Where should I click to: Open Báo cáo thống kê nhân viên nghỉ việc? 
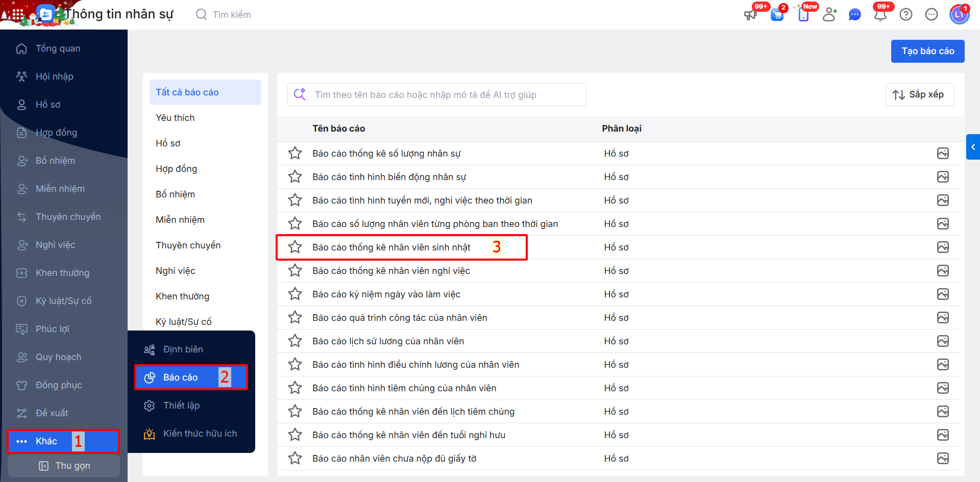pyautogui.click(x=391, y=271)
